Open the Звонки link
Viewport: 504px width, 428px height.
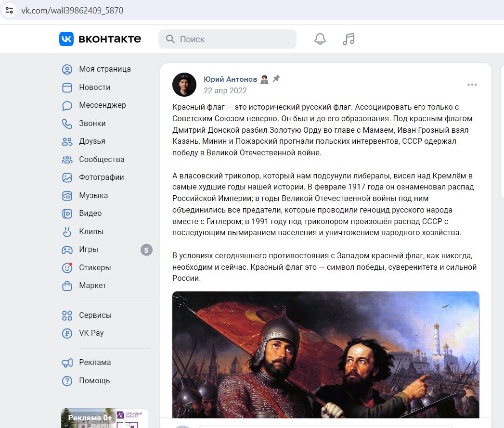[92, 123]
